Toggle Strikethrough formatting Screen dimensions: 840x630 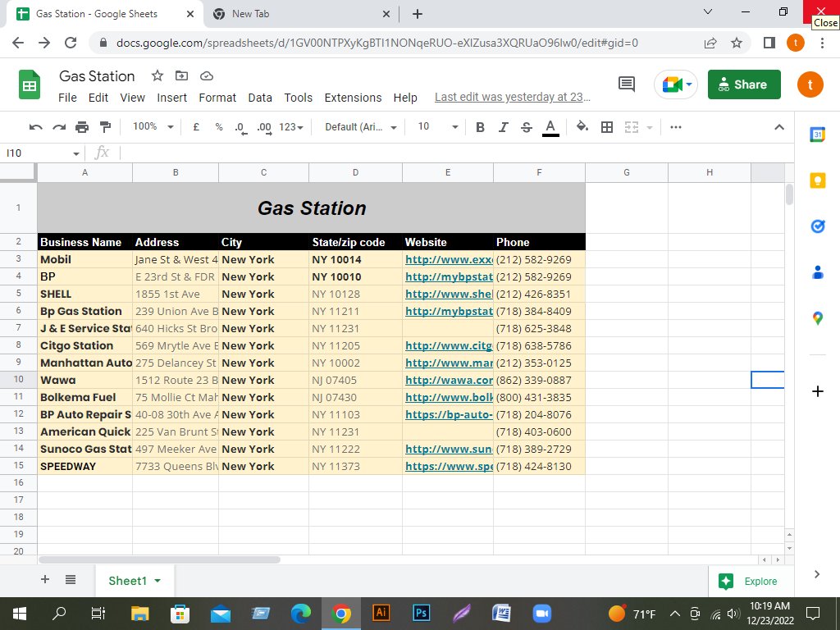526,127
